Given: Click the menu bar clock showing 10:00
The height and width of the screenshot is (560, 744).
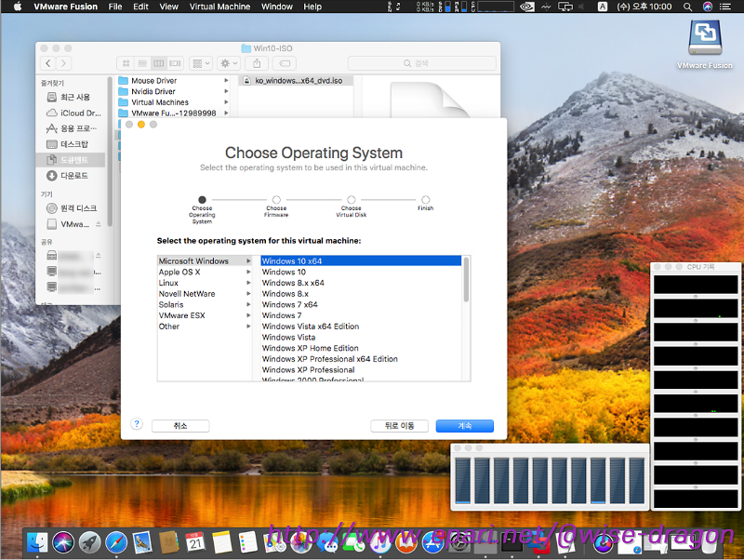Looking at the screenshot, I should (x=644, y=7).
